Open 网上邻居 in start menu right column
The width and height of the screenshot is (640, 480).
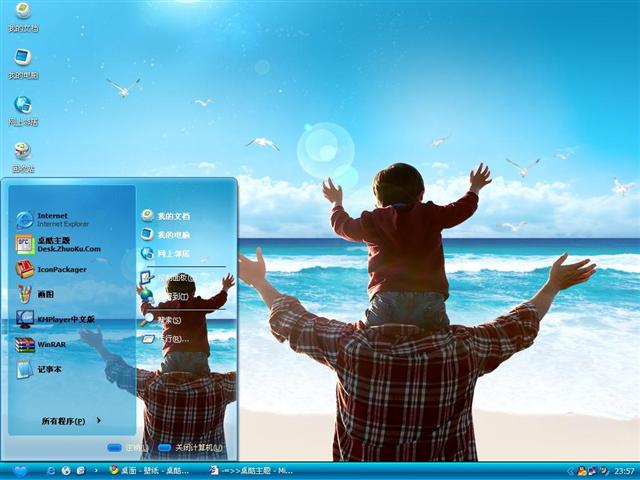pyautogui.click(x=166, y=253)
